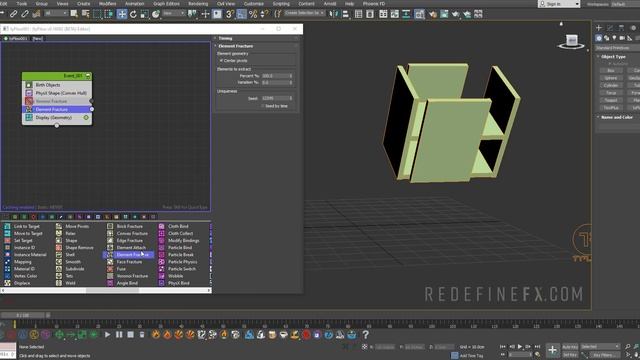This screenshot has width=640, height=360.
Task: Toggle the Auto Key button
Action: (x=570, y=347)
